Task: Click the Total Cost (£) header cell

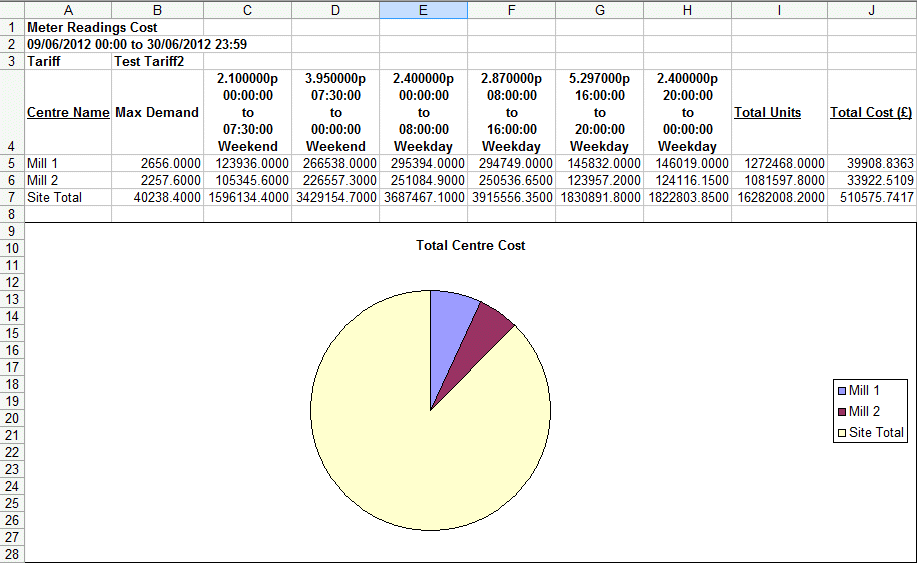Action: [871, 112]
